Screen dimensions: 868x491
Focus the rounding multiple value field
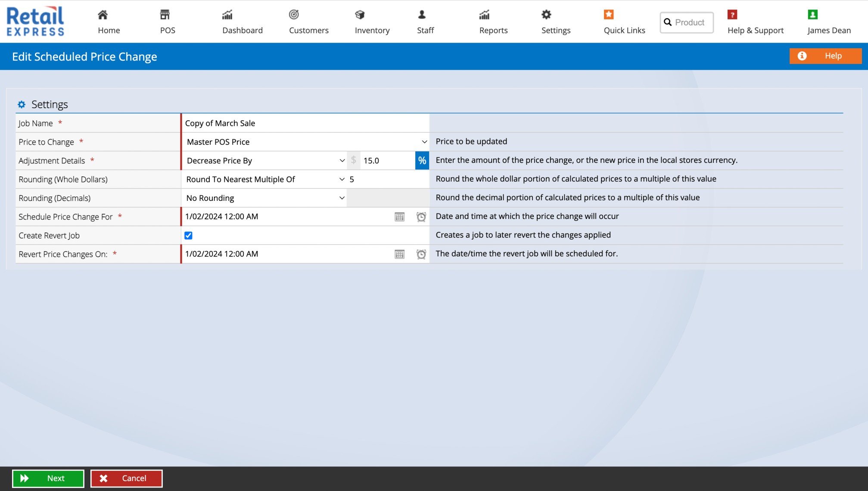(388, 179)
